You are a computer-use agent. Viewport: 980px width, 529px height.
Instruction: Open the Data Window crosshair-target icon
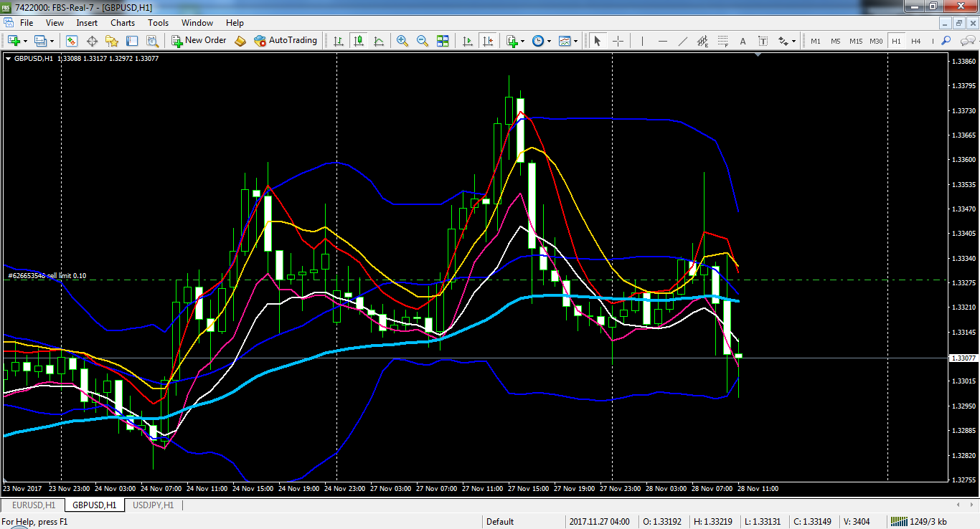point(92,41)
